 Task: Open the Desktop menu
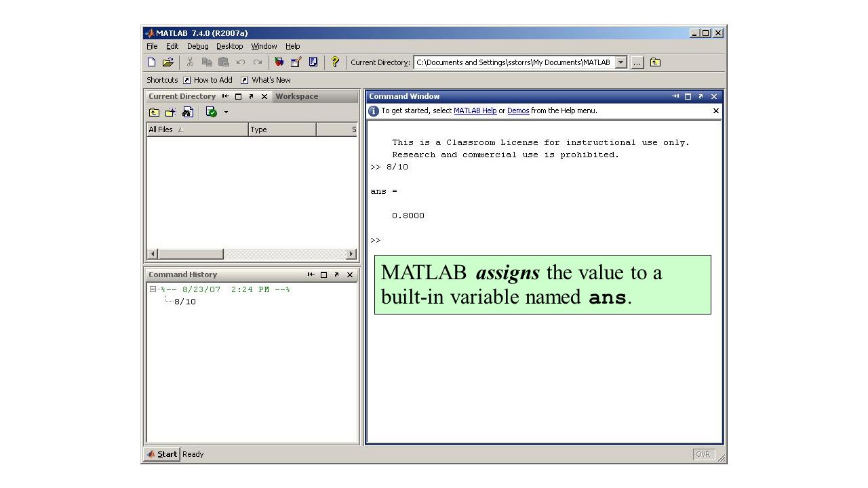pos(230,46)
